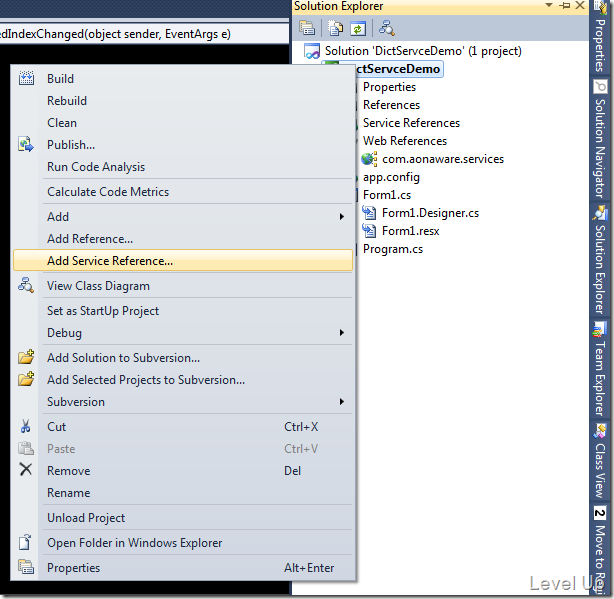Click the solution icon next to DictServceDemo solution
Image resolution: width=614 pixels, height=599 pixels.
click(312, 51)
